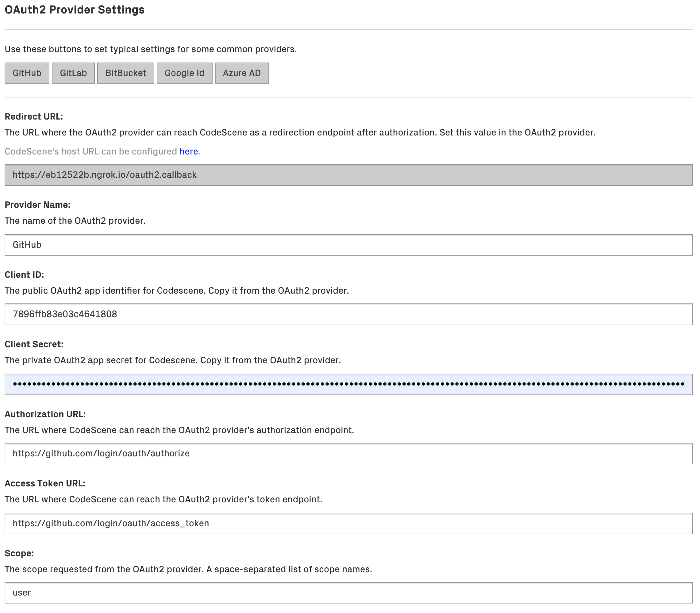Image resolution: width=700 pixels, height=613 pixels.
Task: Click the Scope label text
Action: coord(19,554)
